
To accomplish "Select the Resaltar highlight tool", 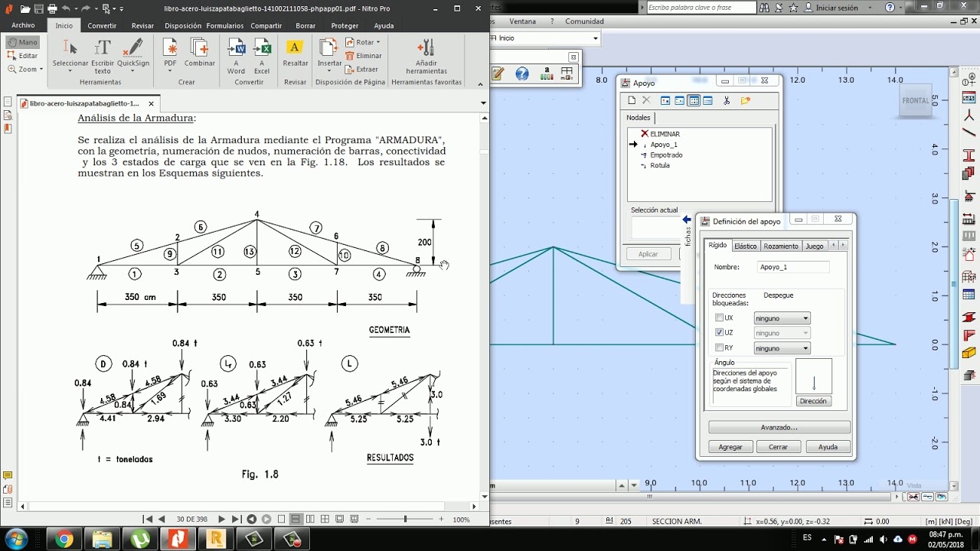I will coord(295,52).
